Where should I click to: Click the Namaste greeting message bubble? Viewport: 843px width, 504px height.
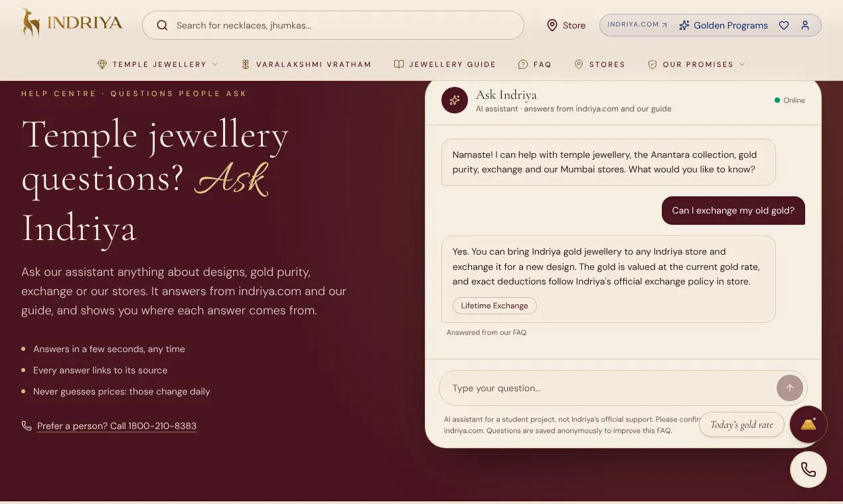coord(608,162)
